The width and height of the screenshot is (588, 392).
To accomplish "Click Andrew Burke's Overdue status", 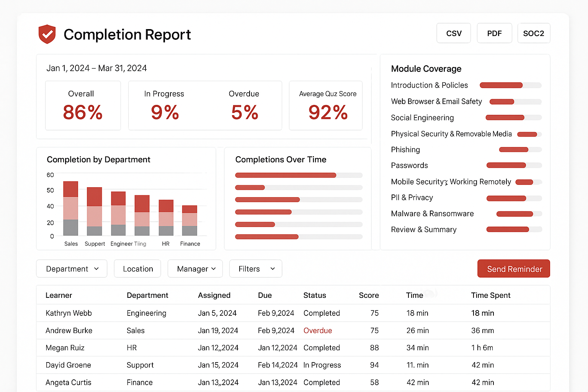I will click(x=317, y=330).
